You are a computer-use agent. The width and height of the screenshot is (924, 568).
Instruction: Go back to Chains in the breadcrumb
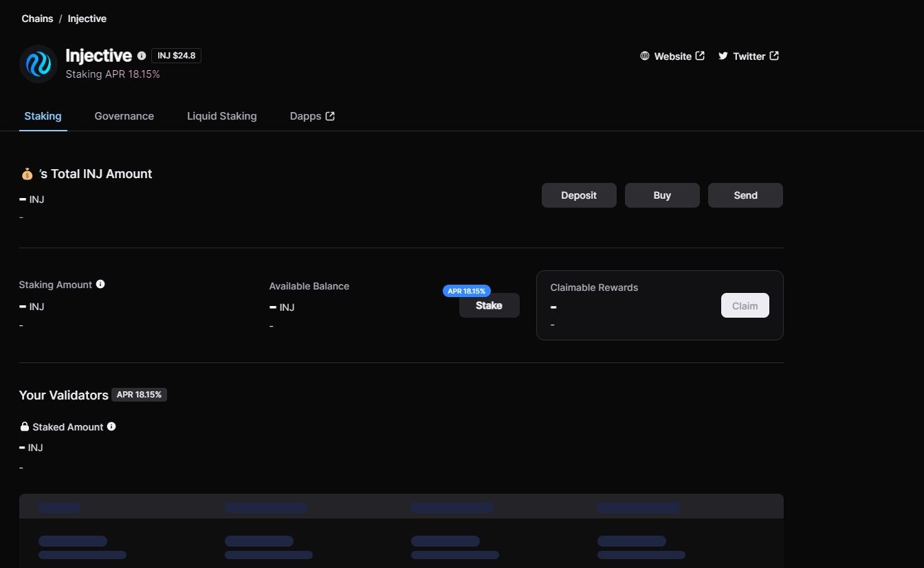click(37, 19)
